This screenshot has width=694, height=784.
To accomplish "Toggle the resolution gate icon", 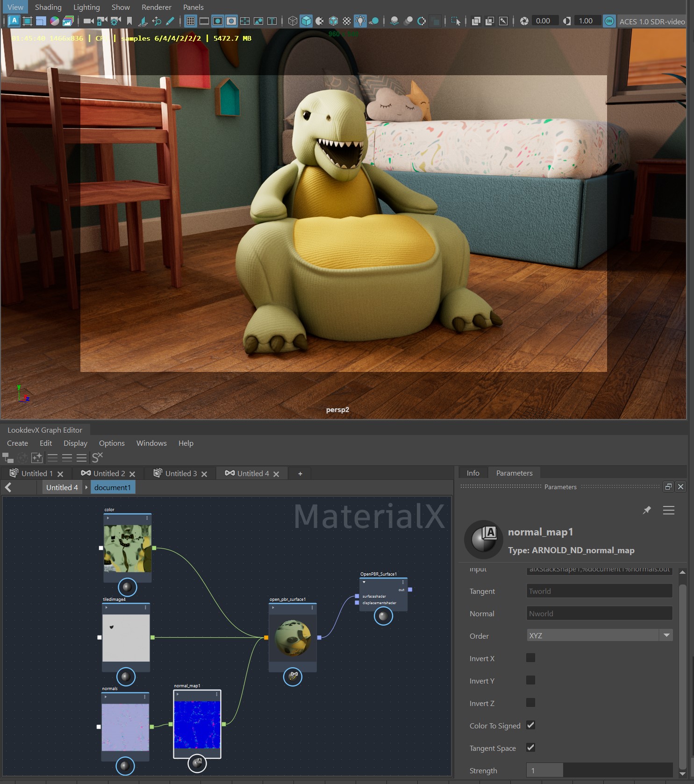I will click(x=218, y=21).
